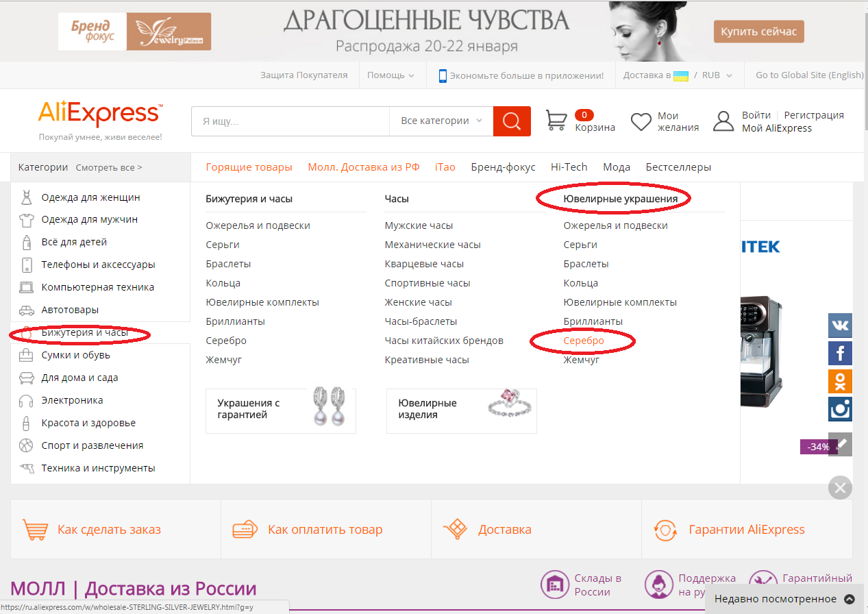
Task: Open Гарантии AliExpress link
Action: tap(747, 530)
